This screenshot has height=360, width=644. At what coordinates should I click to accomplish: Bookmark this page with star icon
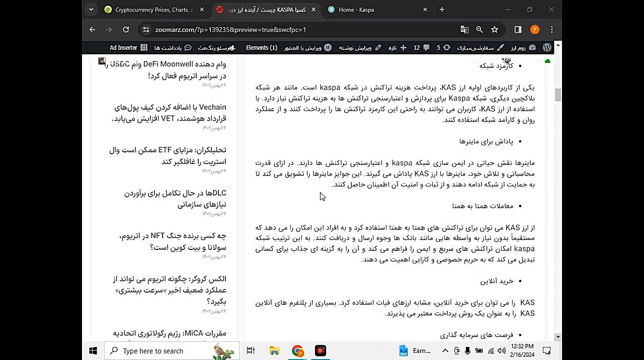tap(495, 30)
